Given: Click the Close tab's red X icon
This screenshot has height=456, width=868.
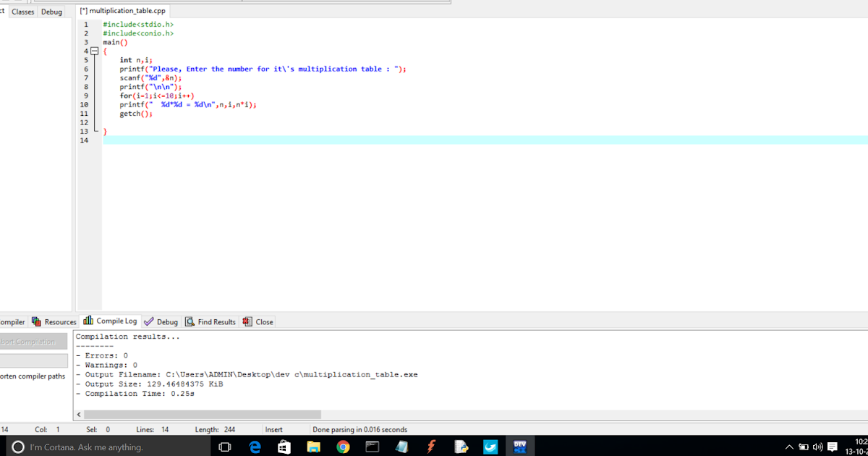Looking at the screenshot, I should pos(247,321).
